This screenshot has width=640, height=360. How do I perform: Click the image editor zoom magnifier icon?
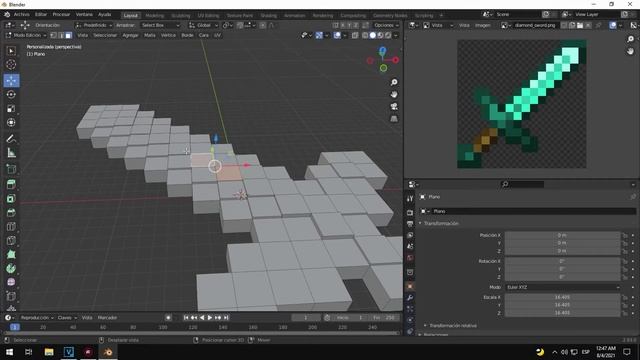pyautogui.click(x=631, y=39)
